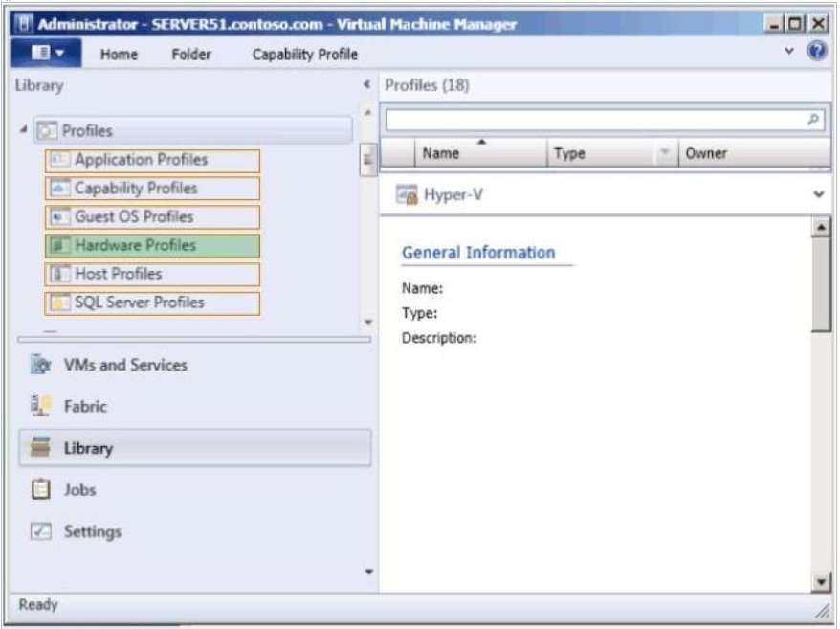Viewport: 840px width, 629px height.
Task: Open Application Profiles node
Action: (x=152, y=160)
